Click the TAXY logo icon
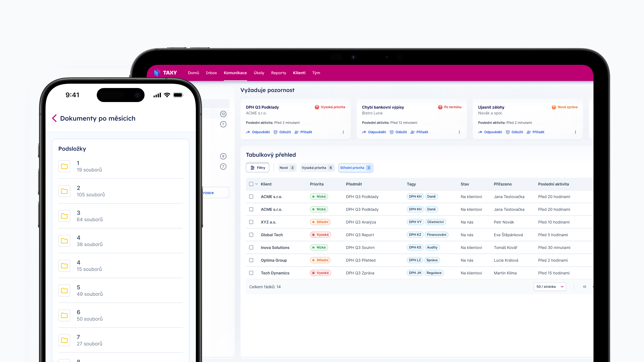The image size is (644, 362). pos(157,73)
